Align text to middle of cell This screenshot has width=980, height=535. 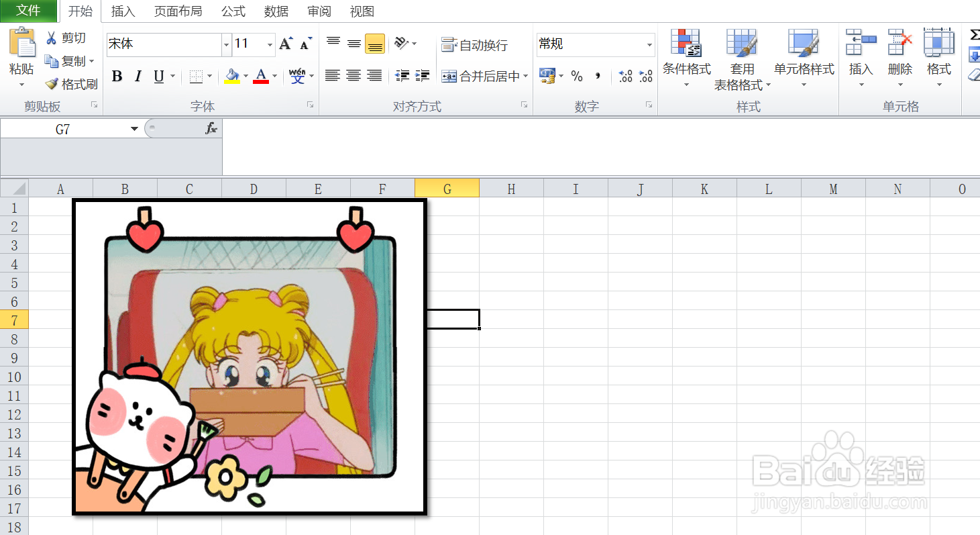point(354,44)
